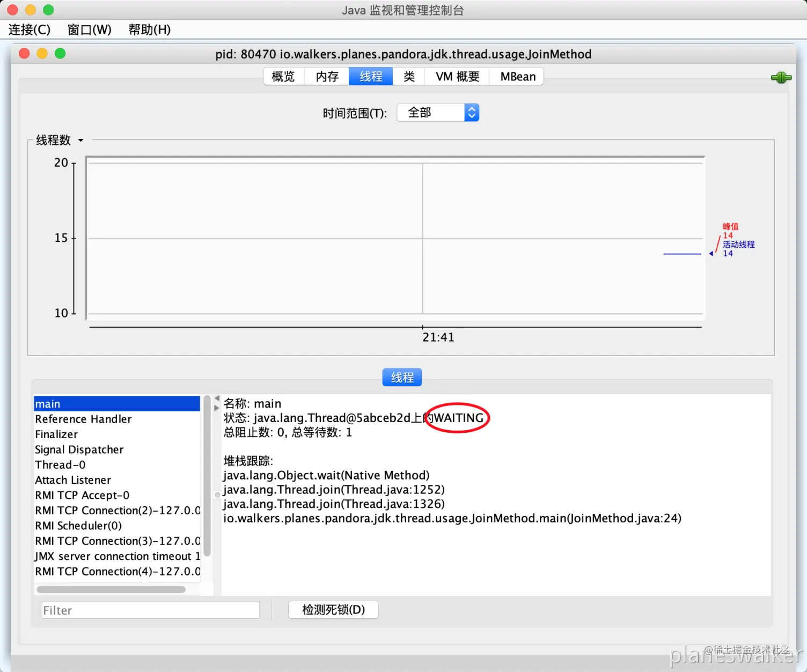Viewport: 807px width, 672px height.
Task: Select the Reference Handler thread
Action: (x=117, y=419)
